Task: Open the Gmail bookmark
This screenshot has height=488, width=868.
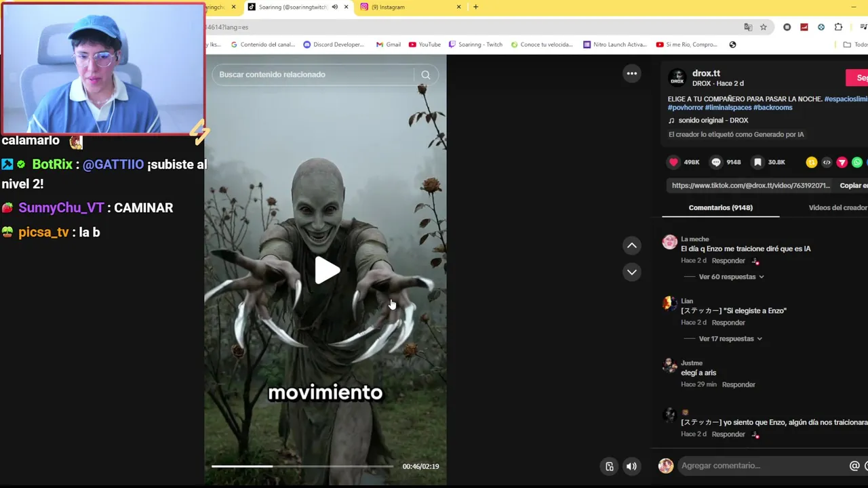Action: [389, 45]
